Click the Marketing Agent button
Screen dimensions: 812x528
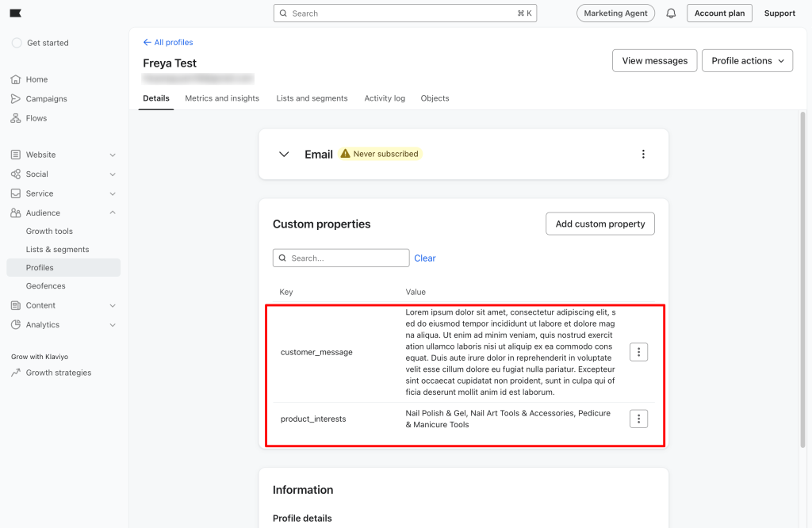pyautogui.click(x=615, y=13)
